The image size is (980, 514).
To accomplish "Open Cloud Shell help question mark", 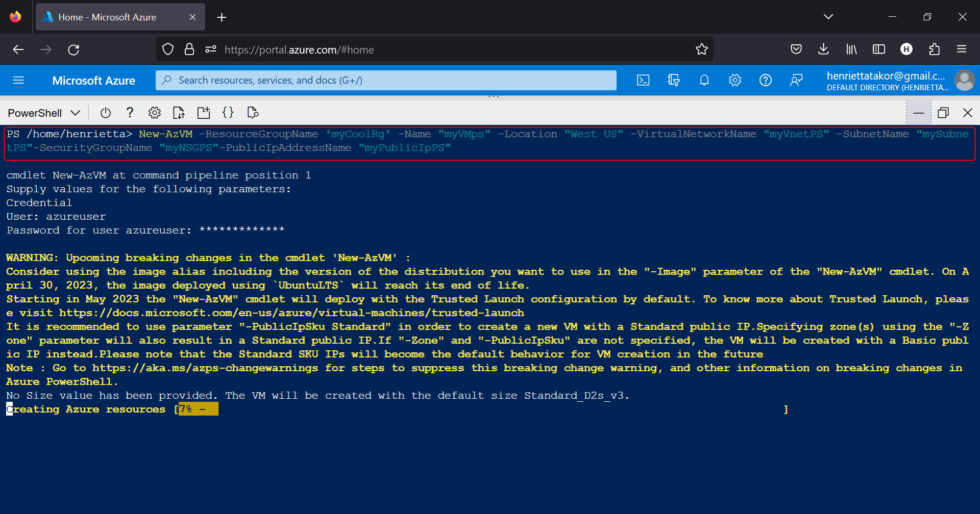I will point(130,113).
